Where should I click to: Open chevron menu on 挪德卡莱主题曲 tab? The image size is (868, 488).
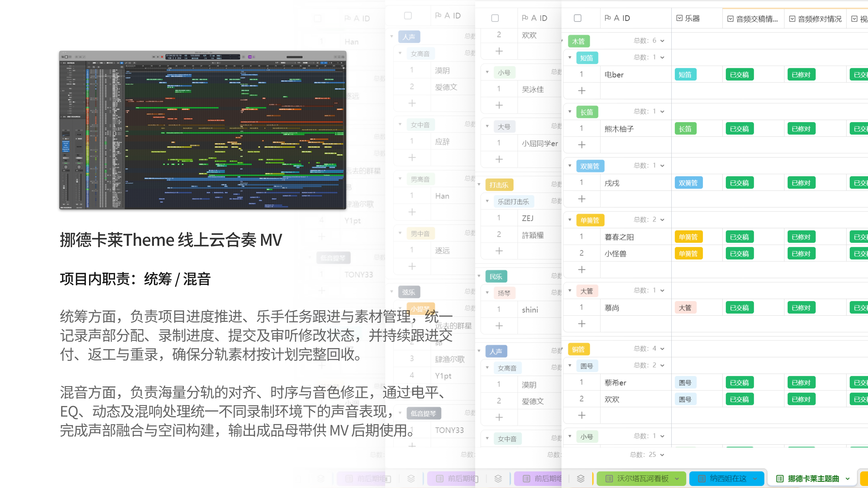click(848, 479)
